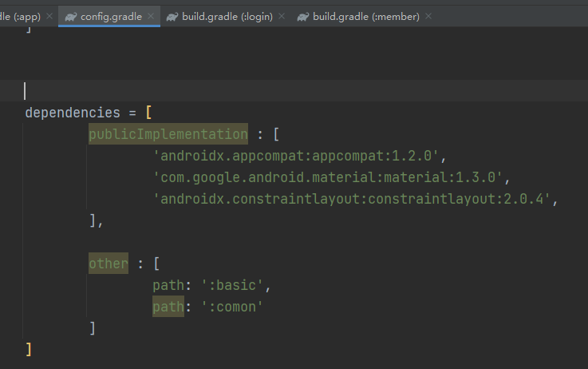Click the 'androidx.constraintlayout:constraintlayout:2.0.4' string

pos(352,199)
